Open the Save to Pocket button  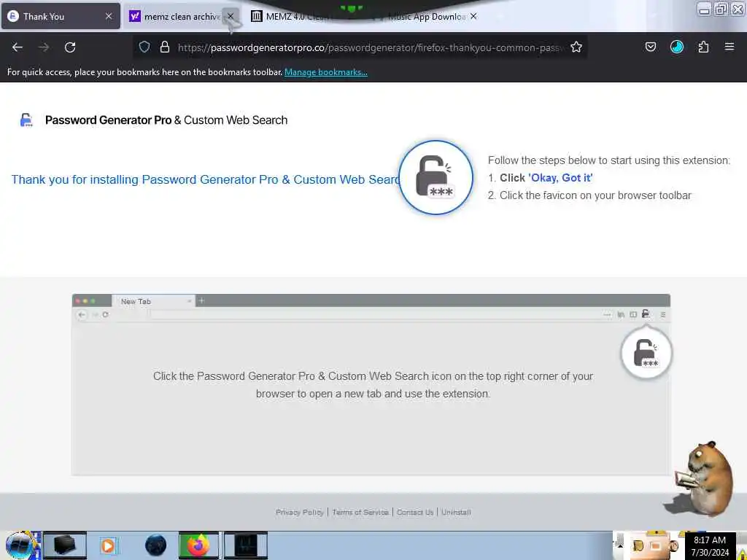click(x=650, y=47)
